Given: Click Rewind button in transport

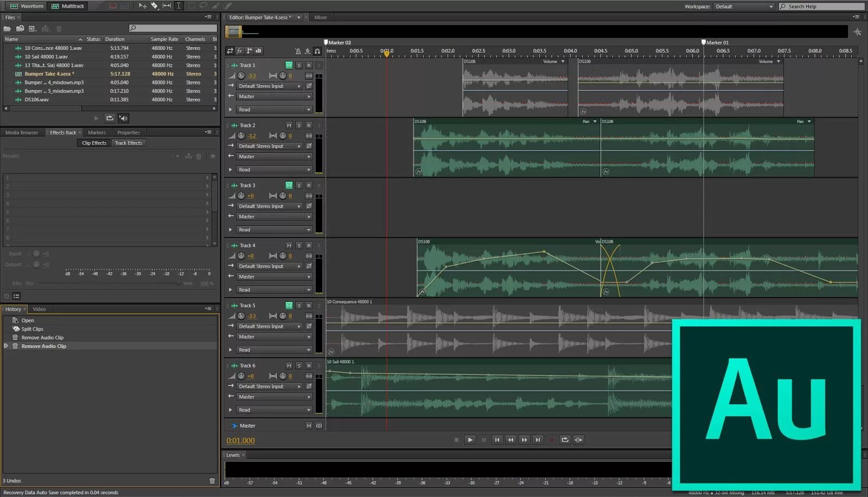Looking at the screenshot, I should 510,440.
